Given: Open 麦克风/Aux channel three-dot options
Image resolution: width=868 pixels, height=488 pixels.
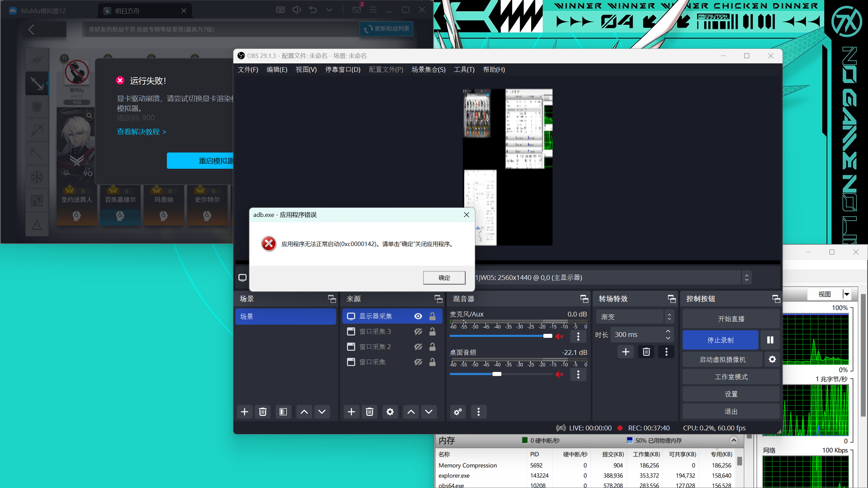Looking at the screenshot, I should (578, 336).
